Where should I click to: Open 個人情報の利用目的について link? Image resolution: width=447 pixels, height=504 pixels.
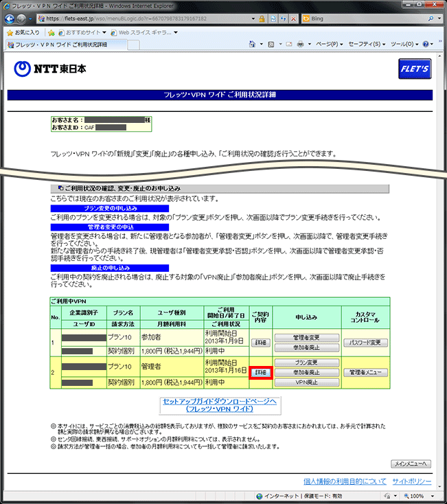coord(345,481)
